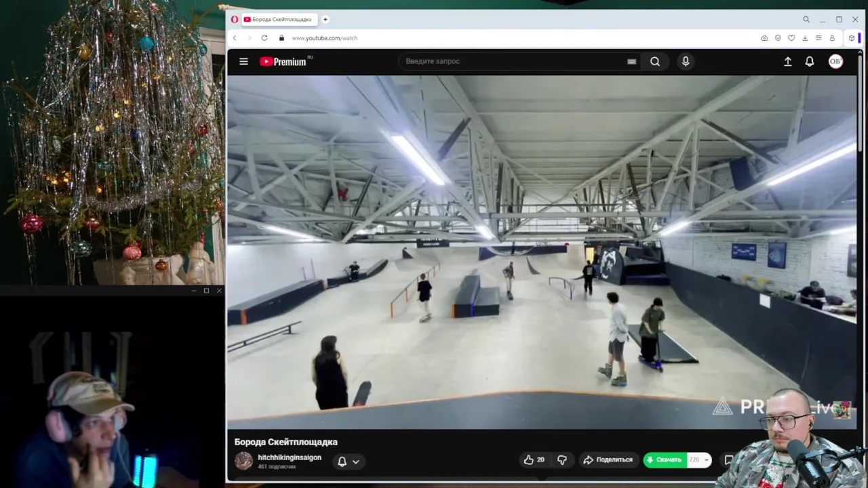Screen dimensions: 868x488
Task: Click the 'Поделиться' share button
Action: (608, 460)
